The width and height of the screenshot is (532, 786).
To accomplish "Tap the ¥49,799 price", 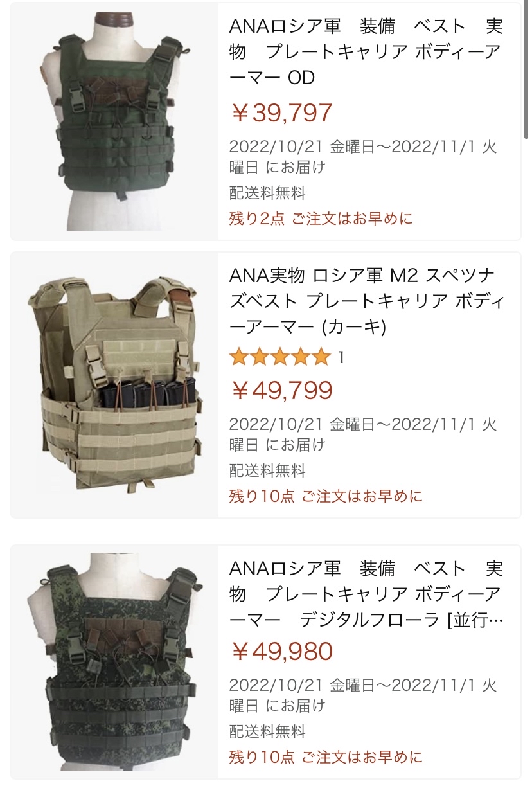I will [281, 390].
